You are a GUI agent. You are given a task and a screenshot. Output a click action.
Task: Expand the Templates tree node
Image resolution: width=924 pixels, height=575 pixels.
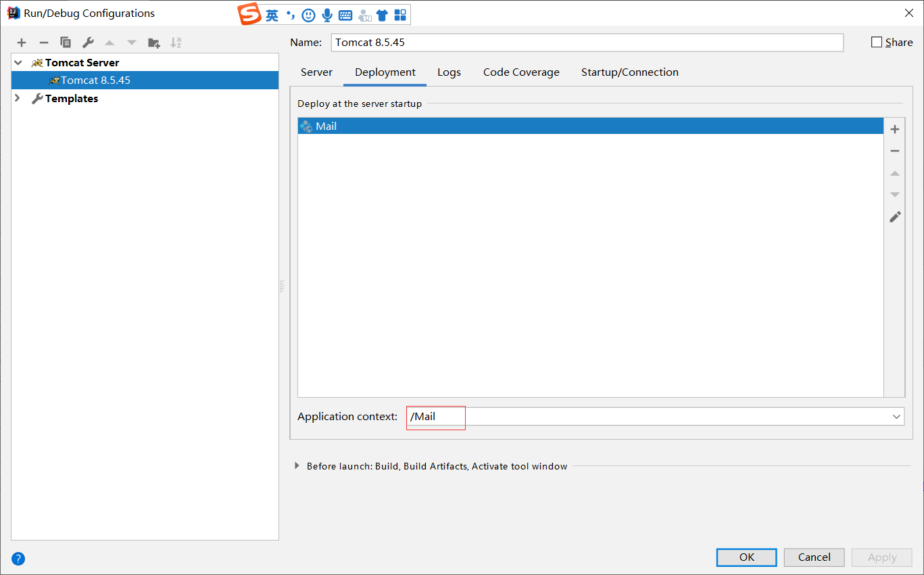(x=18, y=98)
